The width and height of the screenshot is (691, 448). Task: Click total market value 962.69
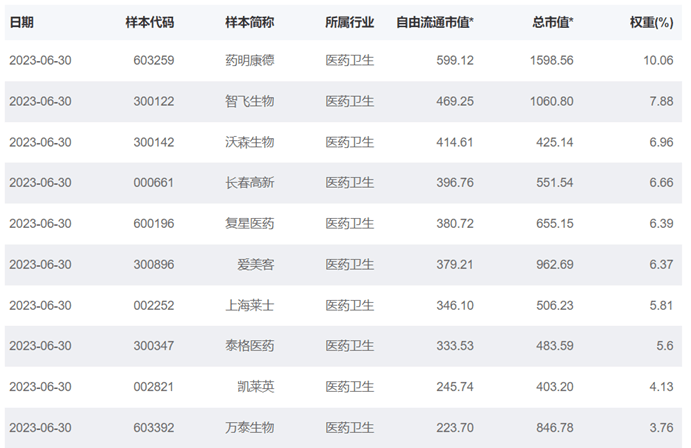(555, 265)
